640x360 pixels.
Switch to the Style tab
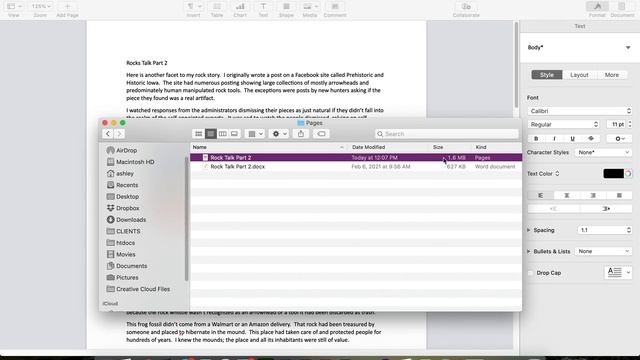(x=547, y=75)
